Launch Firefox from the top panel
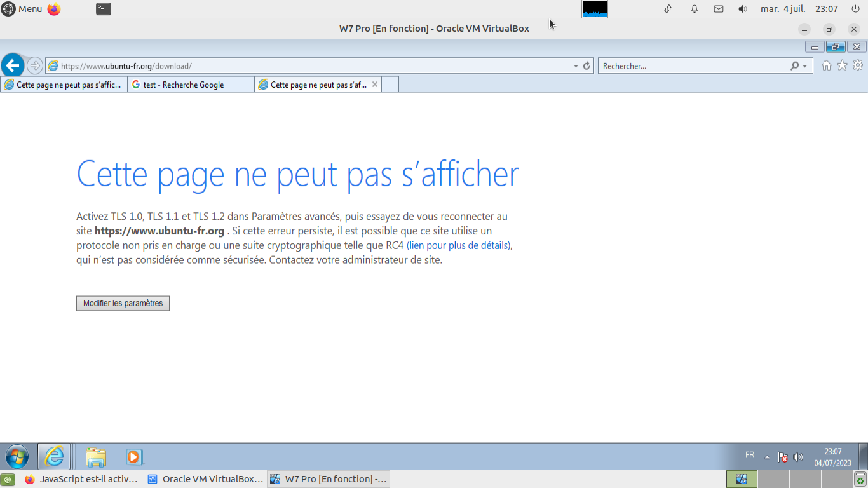868x488 pixels. point(54,9)
